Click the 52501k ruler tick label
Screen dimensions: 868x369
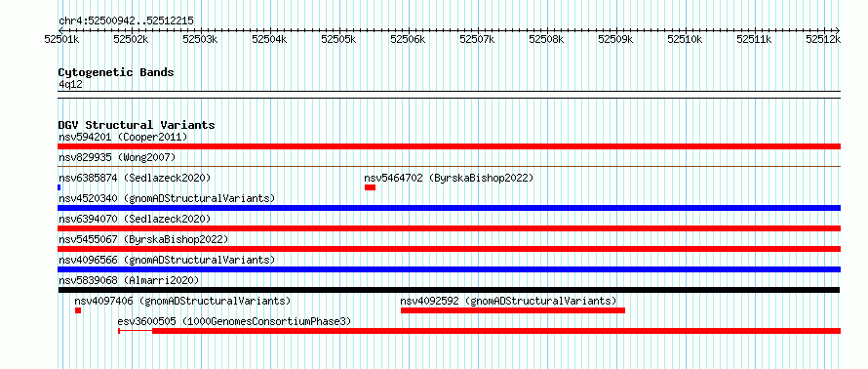click(62, 39)
